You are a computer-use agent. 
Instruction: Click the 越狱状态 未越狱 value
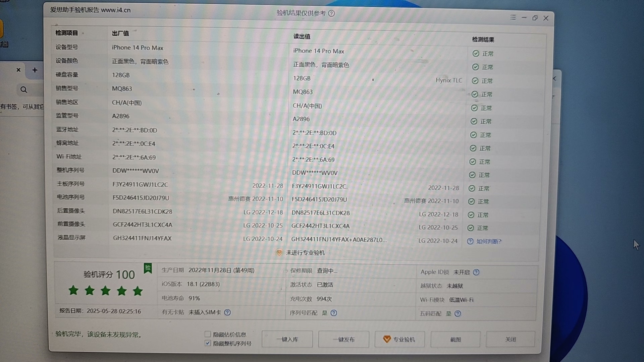tap(455, 286)
